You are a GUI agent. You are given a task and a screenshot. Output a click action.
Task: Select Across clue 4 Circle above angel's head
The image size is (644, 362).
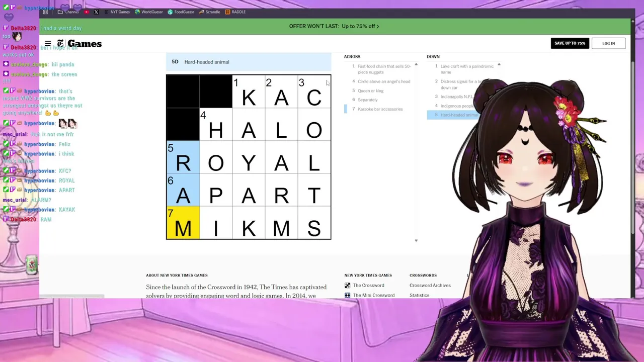click(x=380, y=81)
